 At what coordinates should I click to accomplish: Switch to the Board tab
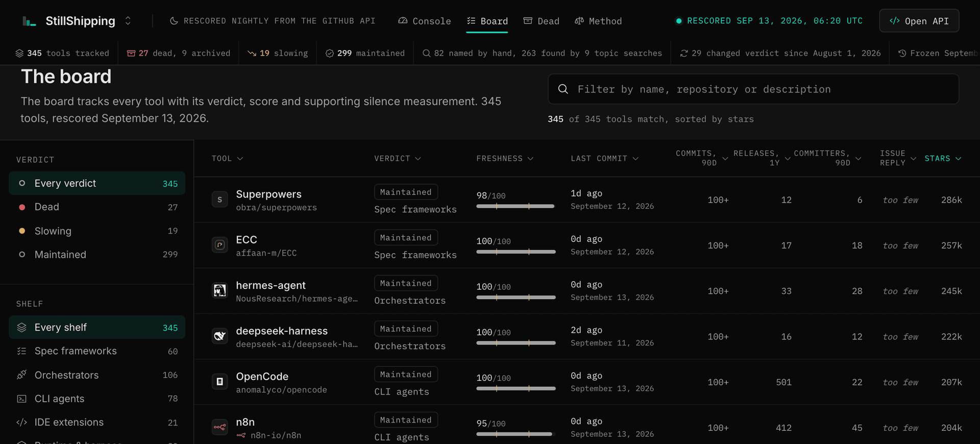[487, 21]
